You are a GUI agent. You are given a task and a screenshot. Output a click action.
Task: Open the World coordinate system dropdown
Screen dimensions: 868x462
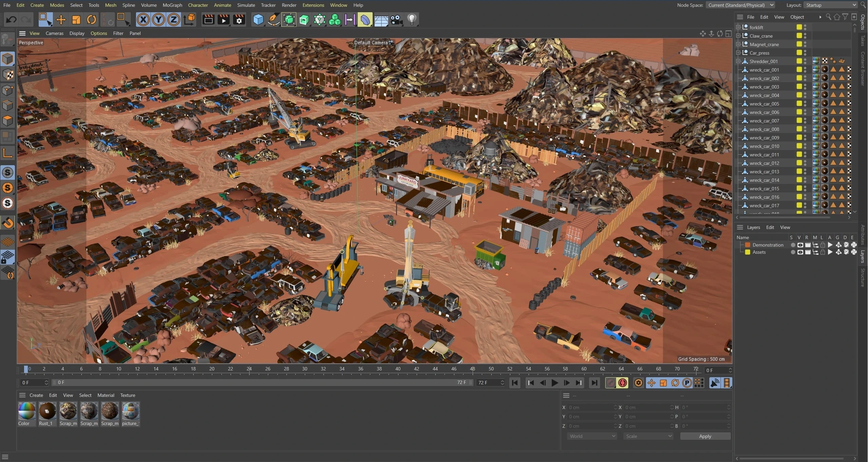592,436
